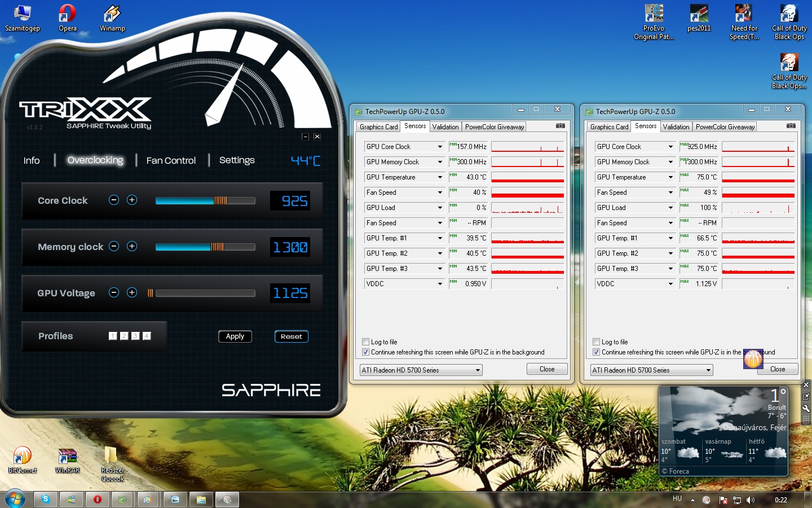Click the Core Clock slider track

[x=205, y=200]
